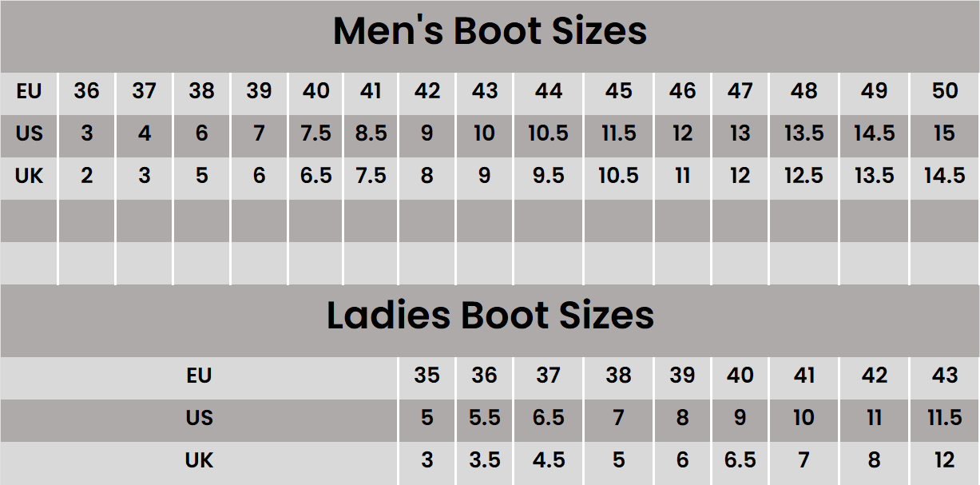Click ladies US size 11.5 cell

(945, 418)
